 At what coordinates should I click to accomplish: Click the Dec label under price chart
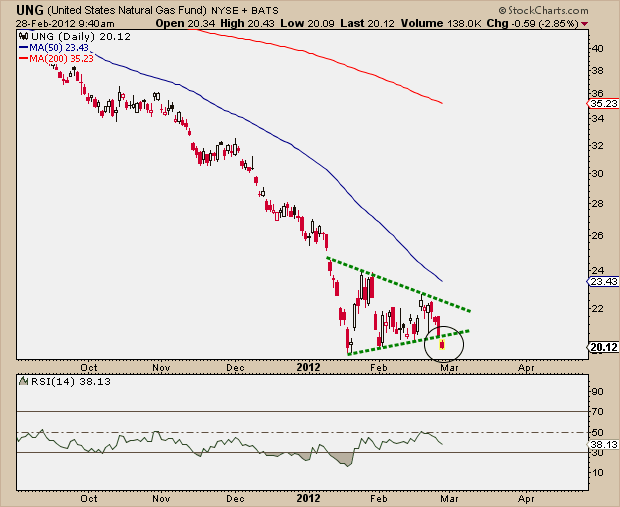(x=235, y=368)
